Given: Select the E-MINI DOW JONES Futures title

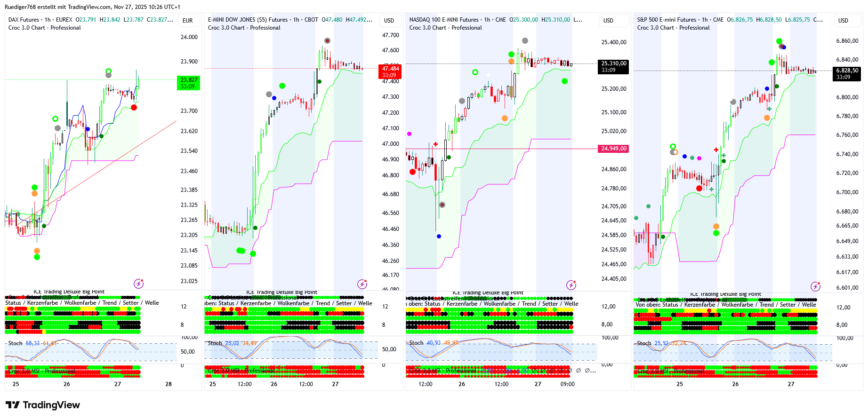Looking at the screenshot, I should [x=248, y=20].
